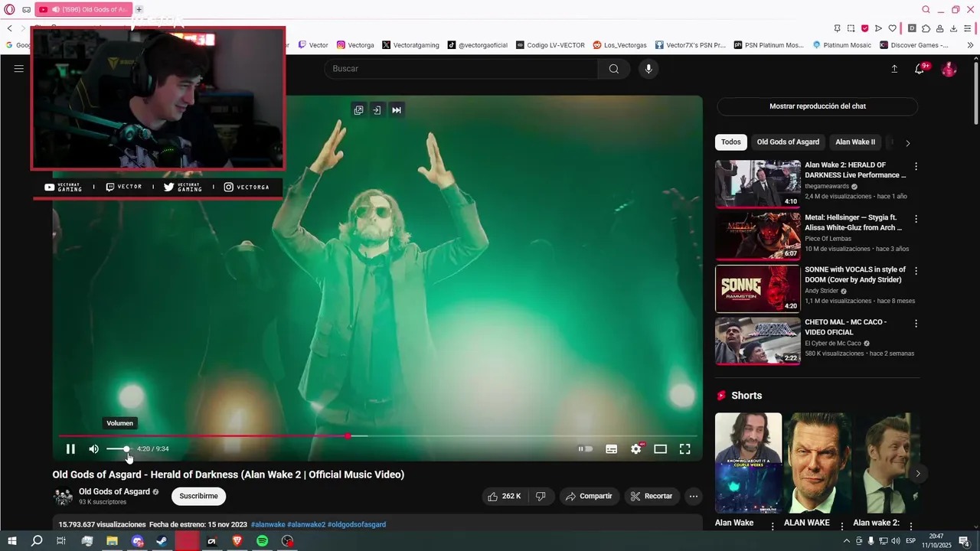Screen dimensions: 980x551
Task: Mute the video with speaker icon
Action: (93, 449)
